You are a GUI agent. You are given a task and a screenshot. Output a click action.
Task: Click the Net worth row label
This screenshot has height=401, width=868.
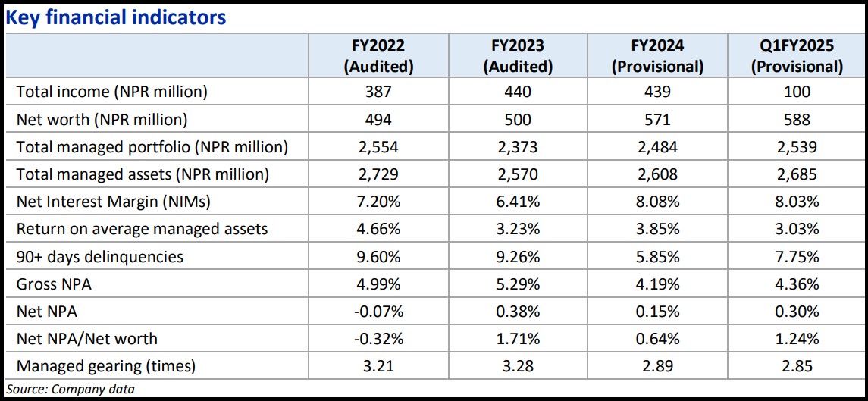tap(102, 119)
